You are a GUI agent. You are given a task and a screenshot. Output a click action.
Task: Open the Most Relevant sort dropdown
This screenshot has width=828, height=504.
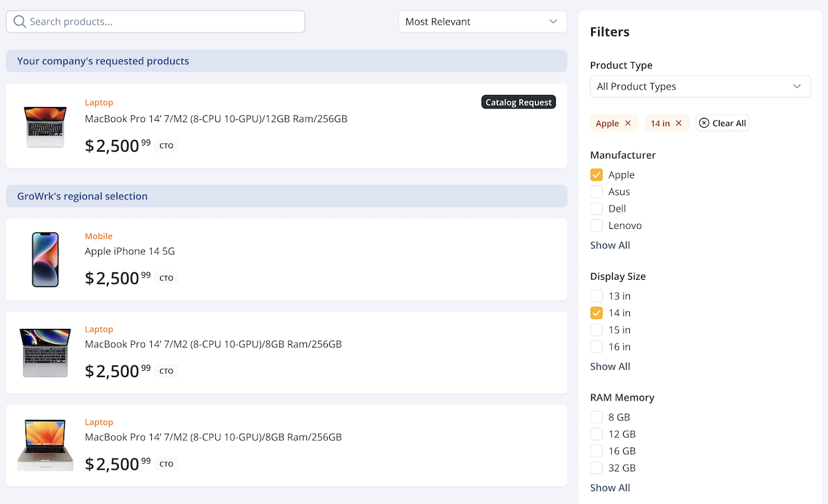coord(482,22)
